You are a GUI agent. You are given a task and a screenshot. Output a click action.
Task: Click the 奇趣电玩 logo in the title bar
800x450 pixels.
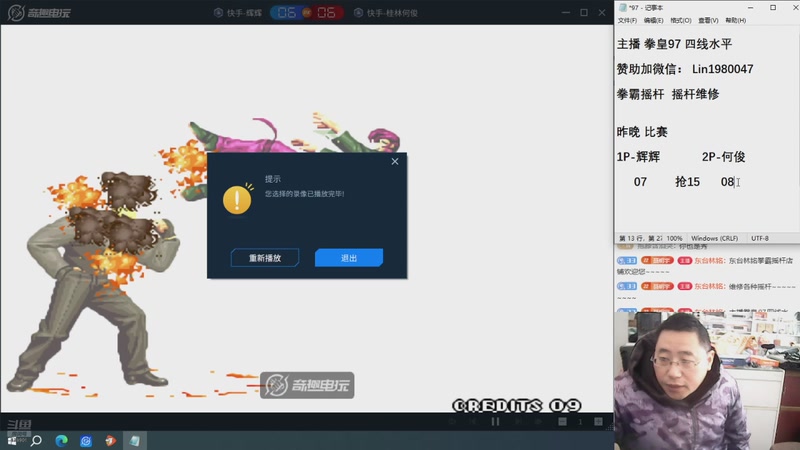(x=39, y=12)
